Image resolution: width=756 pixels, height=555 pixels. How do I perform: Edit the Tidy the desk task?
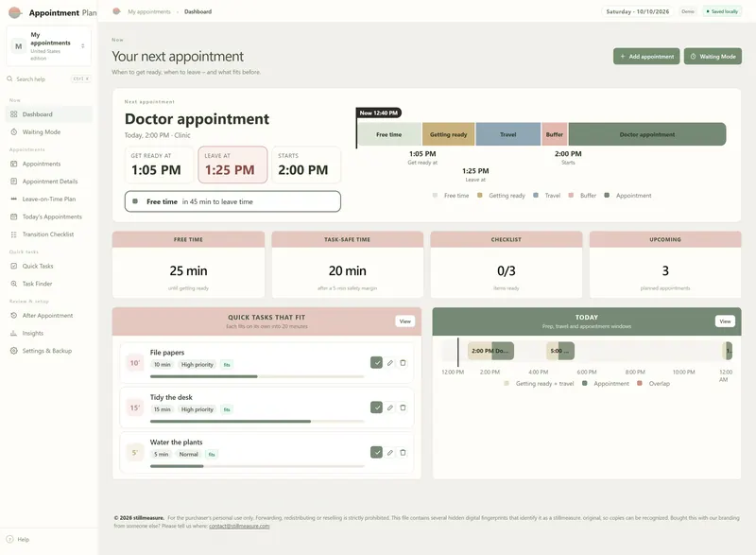(390, 408)
